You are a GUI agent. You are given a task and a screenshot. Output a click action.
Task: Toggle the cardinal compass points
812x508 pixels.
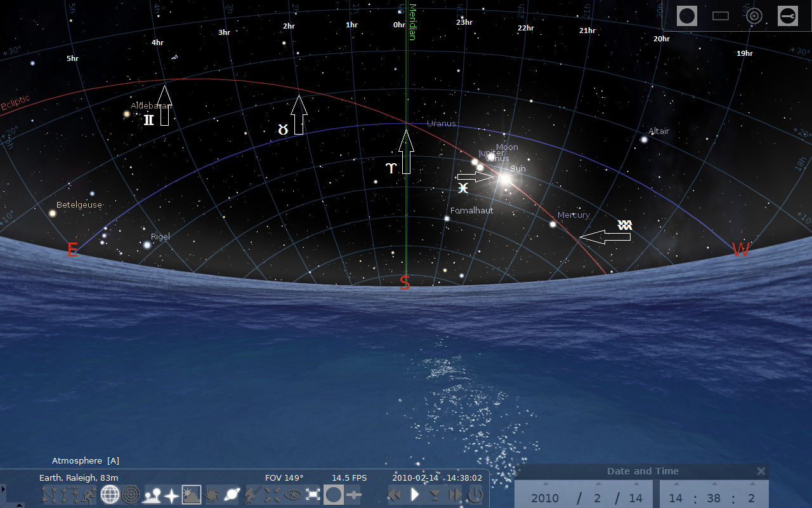point(172,495)
